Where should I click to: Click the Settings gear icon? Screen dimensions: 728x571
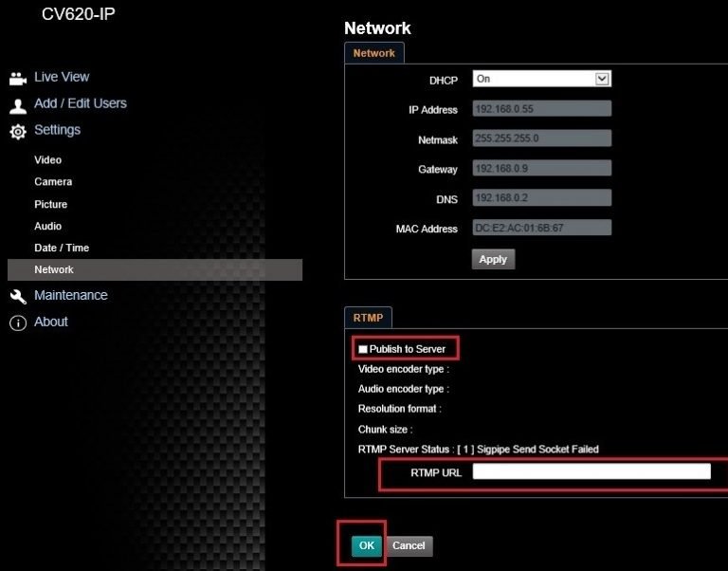point(18,132)
